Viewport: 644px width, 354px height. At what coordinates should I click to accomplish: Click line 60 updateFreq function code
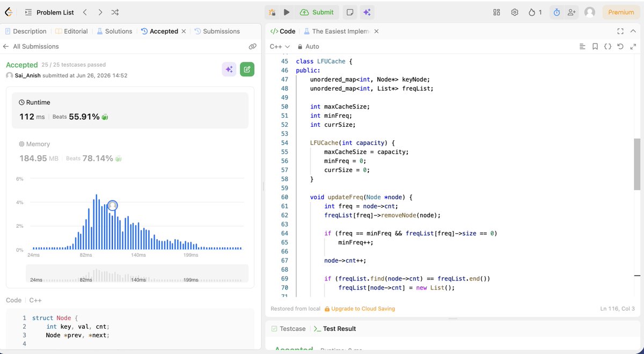tap(361, 197)
